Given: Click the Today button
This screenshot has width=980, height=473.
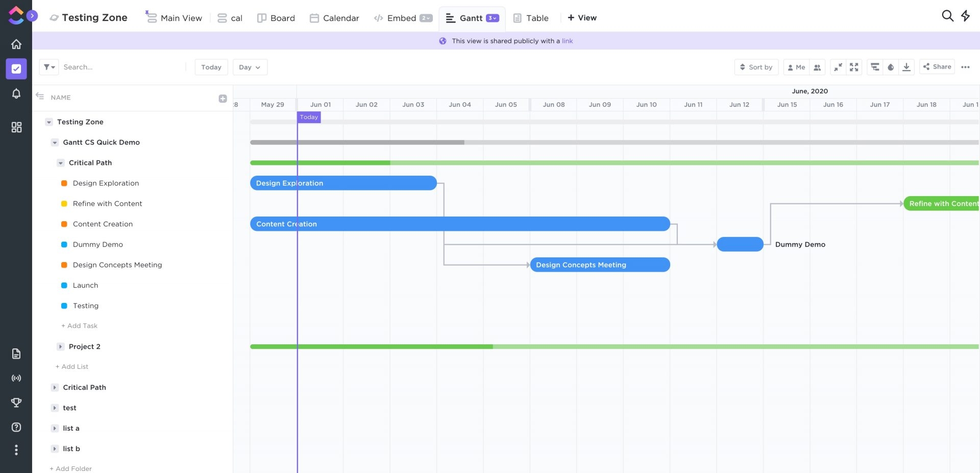Looking at the screenshot, I should (x=211, y=67).
